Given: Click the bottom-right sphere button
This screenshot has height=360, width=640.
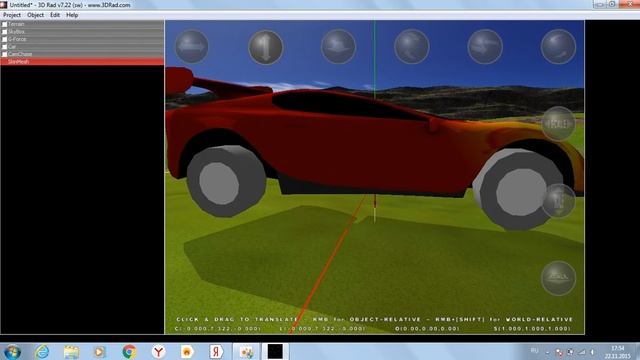Looking at the screenshot, I should coord(558,278).
